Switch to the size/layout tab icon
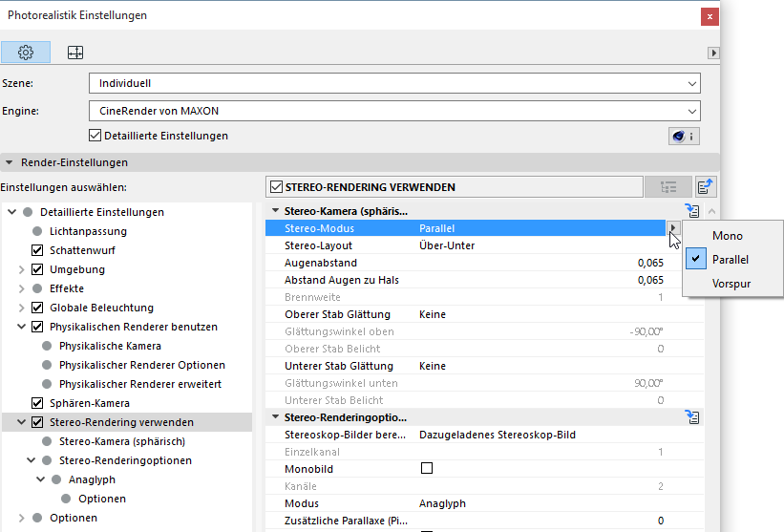The image size is (784, 532). (75, 52)
